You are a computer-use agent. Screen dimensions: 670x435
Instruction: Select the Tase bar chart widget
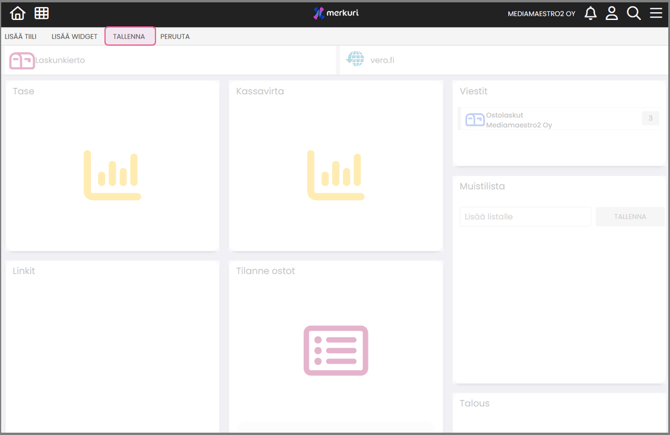[x=112, y=175]
